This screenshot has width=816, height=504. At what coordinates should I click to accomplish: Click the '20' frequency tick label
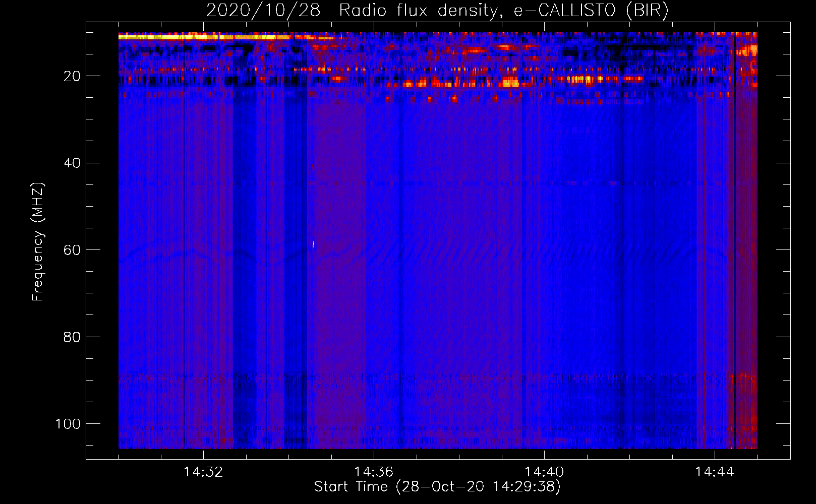[72, 76]
